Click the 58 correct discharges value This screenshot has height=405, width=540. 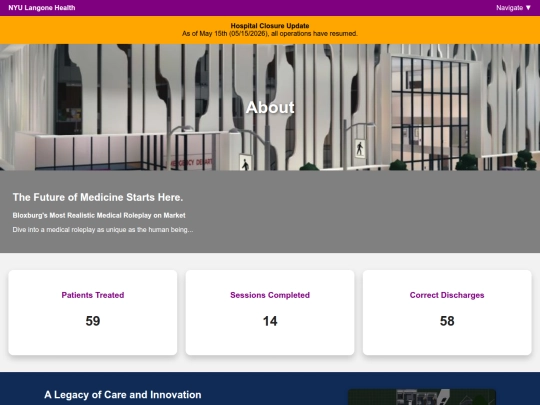[x=447, y=321]
